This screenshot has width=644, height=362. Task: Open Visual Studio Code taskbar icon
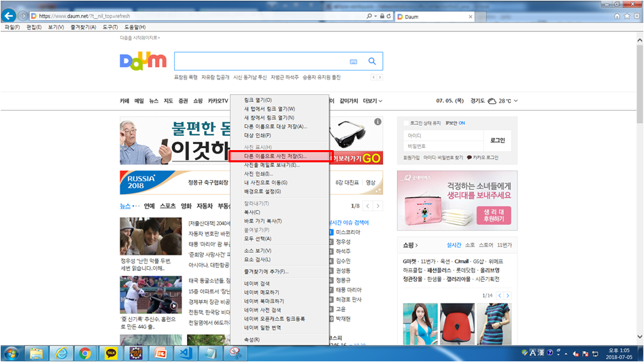(x=186, y=353)
